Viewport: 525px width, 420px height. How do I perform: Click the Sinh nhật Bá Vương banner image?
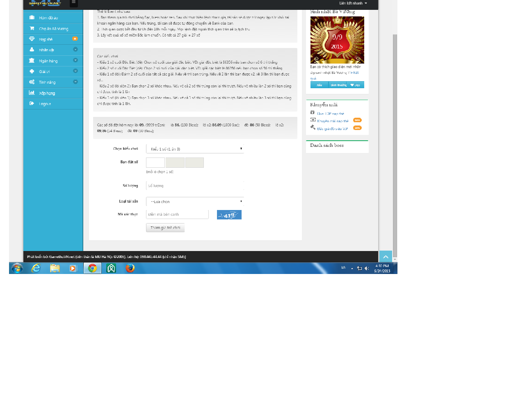[337, 40]
